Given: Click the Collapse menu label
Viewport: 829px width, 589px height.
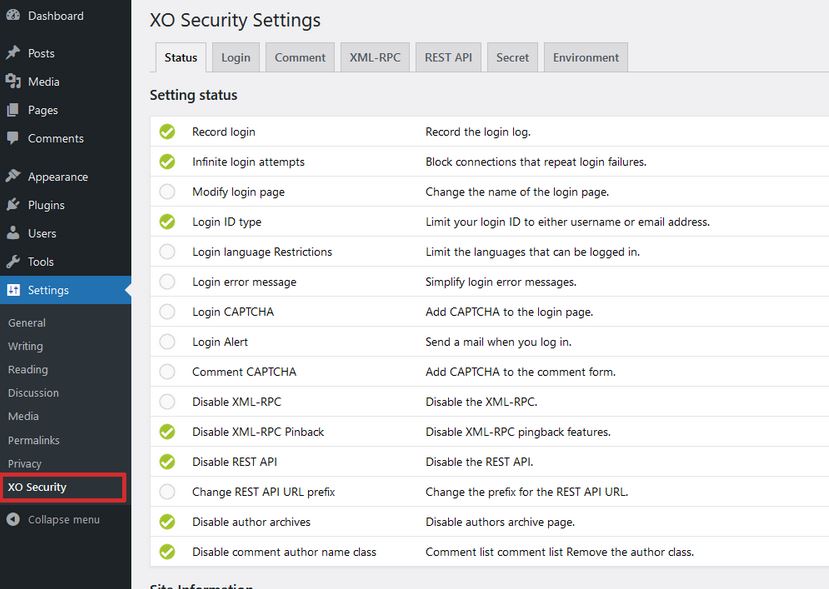Looking at the screenshot, I should click(x=64, y=519).
